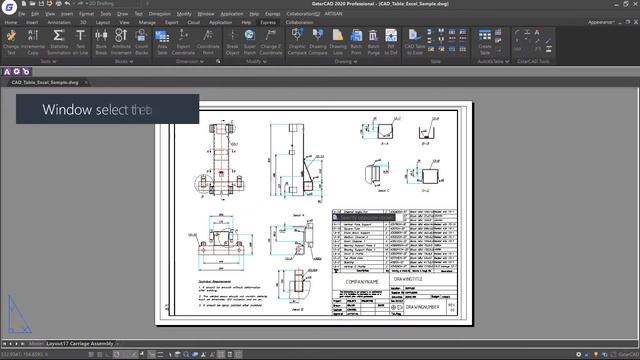The image size is (640, 360).
Task: Click the Plot printer icon in quick access toolbar
Action: pyautogui.click(x=58, y=4)
